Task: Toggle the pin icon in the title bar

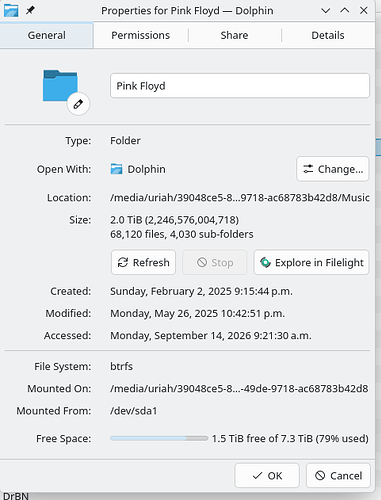Action: tap(30, 10)
